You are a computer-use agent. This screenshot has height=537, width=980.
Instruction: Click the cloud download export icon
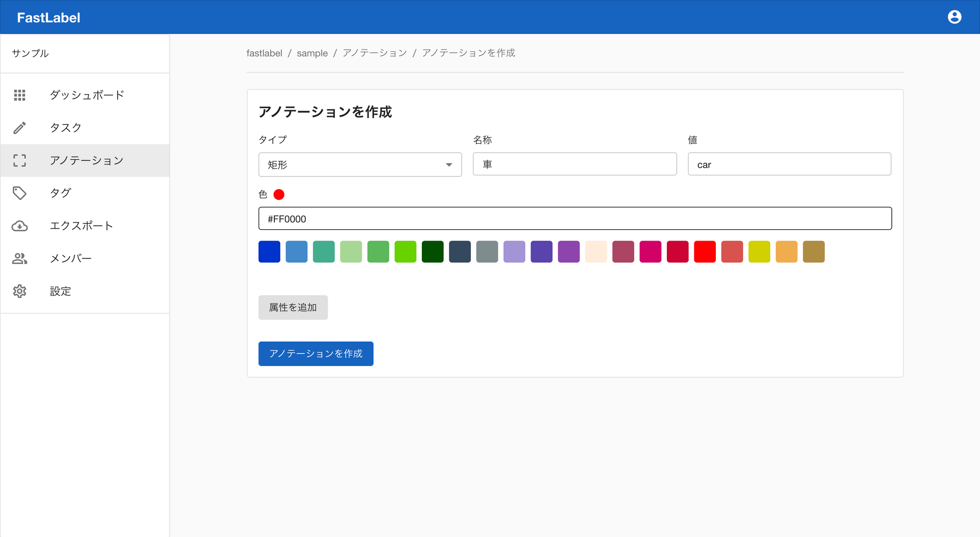pyautogui.click(x=20, y=226)
